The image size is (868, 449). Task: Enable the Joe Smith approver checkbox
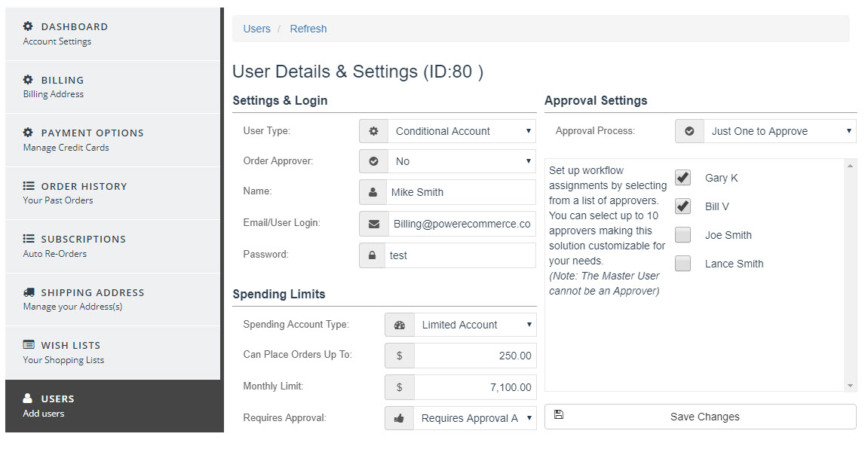(x=682, y=235)
